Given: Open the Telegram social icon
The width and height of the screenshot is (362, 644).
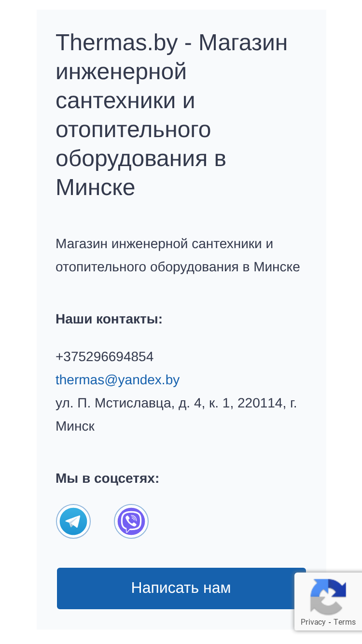Looking at the screenshot, I should click(73, 521).
